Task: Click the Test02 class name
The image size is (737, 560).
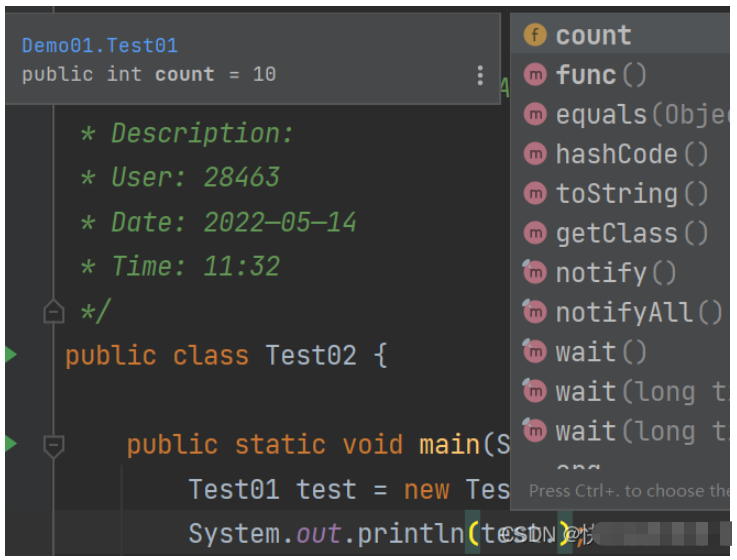Action: (311, 355)
